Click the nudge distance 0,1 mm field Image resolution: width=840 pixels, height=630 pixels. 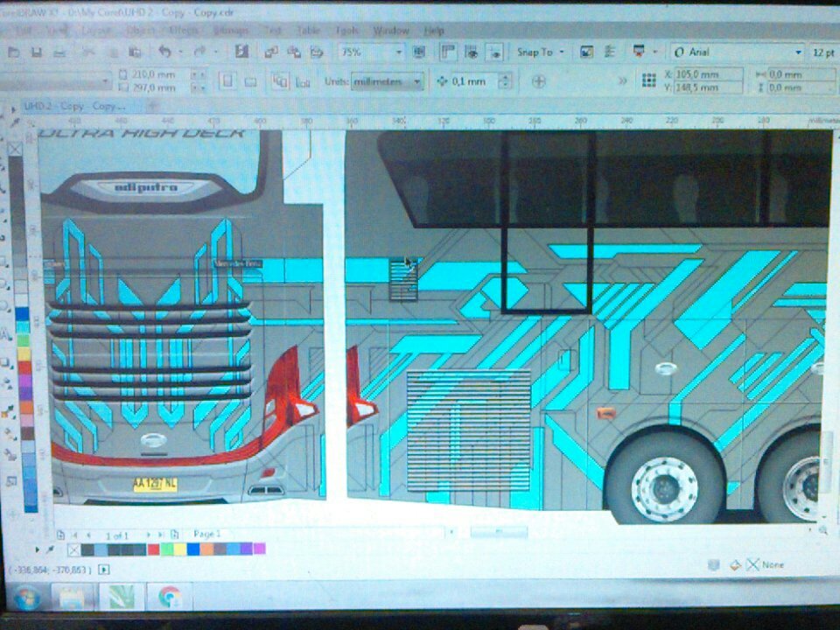coord(476,81)
